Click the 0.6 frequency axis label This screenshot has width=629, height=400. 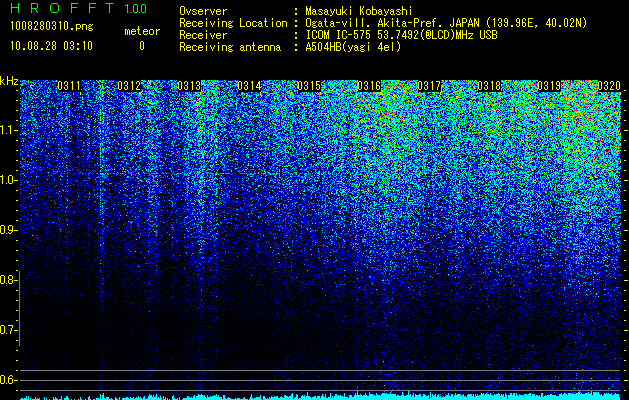coord(7,380)
